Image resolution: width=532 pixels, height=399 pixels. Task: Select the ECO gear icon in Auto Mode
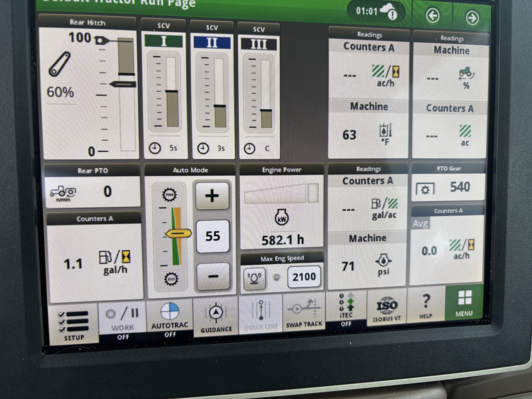click(x=171, y=279)
